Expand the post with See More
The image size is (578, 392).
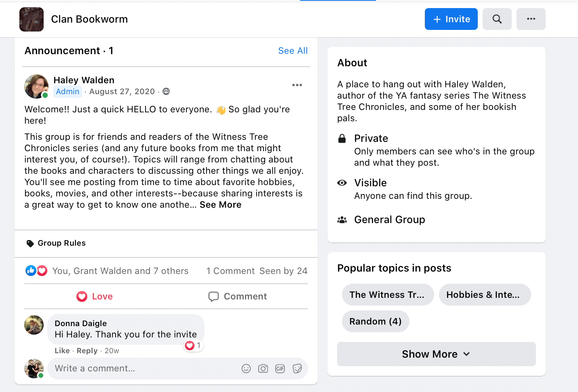(x=220, y=205)
